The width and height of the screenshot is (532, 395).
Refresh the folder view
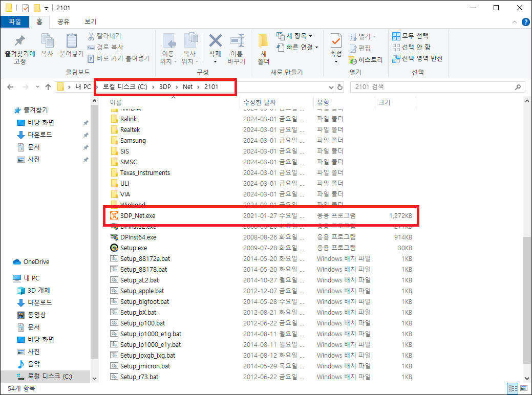click(339, 87)
